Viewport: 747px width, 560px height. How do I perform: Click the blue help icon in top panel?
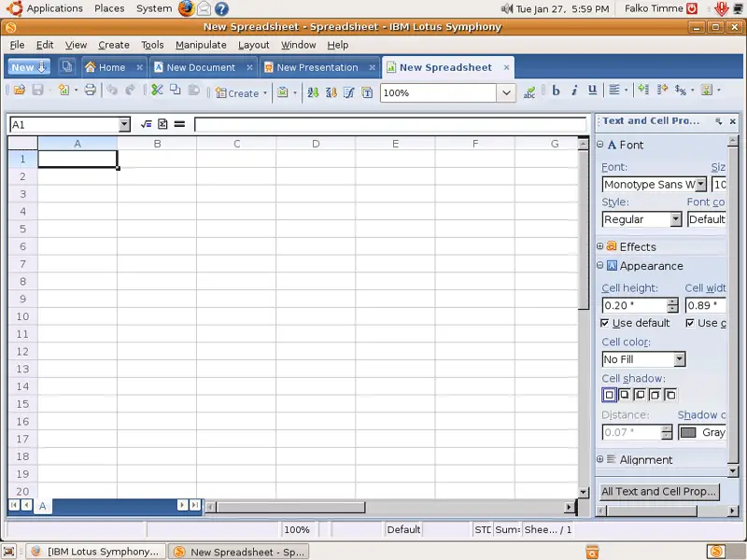pyautogui.click(x=221, y=8)
